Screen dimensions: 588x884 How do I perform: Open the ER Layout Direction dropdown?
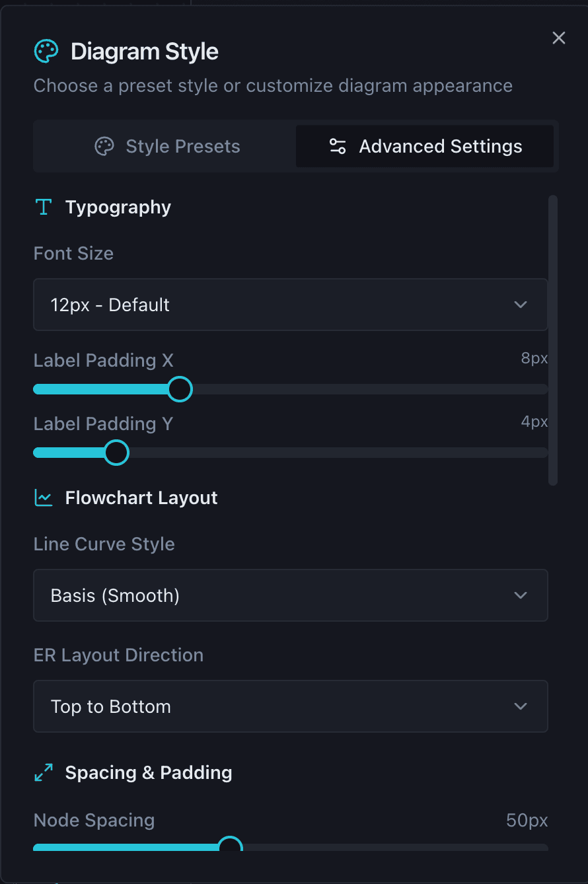tap(291, 706)
